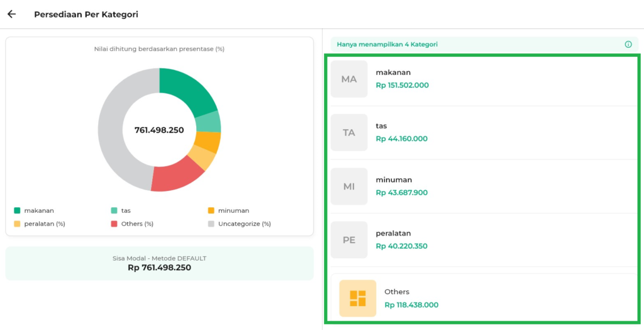Open tas amount Rp 44.160.000
This screenshot has height=330, width=644.
click(401, 139)
